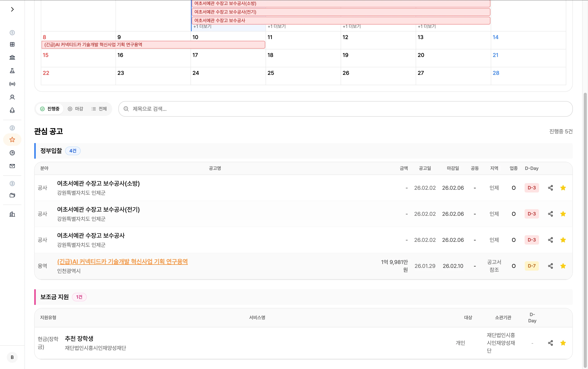Viewport: 588px width, 369px height.
Task: Open the government building icon in the sidebar
Action: pyautogui.click(x=12, y=57)
